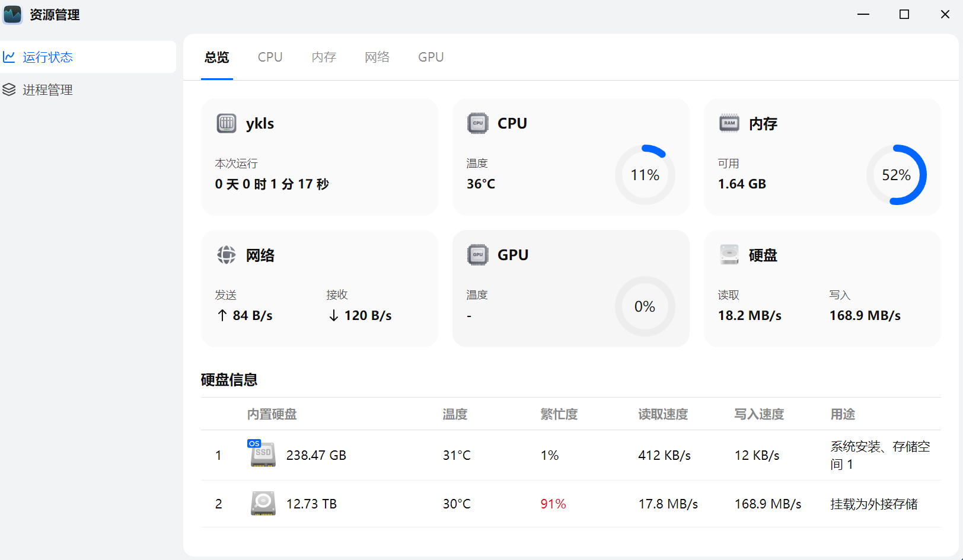Click the 写入速度 column header
This screenshot has width=963, height=560.
click(759, 414)
